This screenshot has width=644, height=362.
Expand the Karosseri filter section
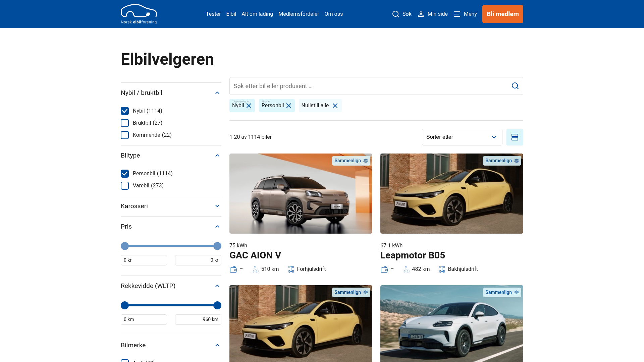171,206
